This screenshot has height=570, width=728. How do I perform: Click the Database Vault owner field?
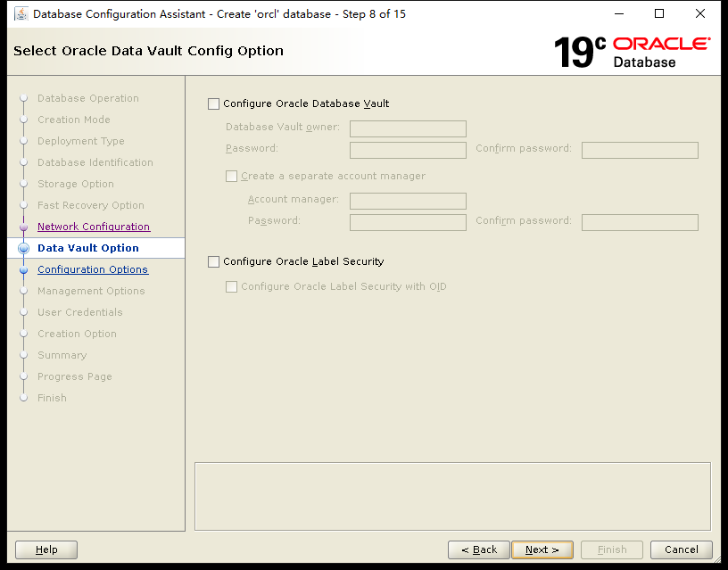408,128
